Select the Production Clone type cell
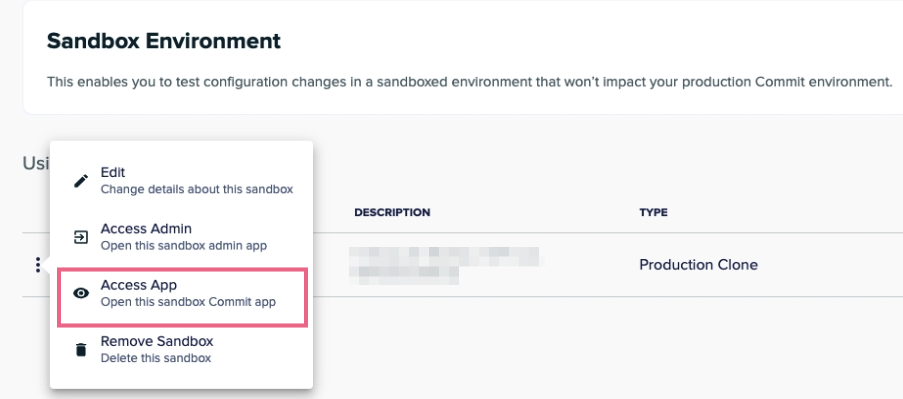 tap(699, 265)
